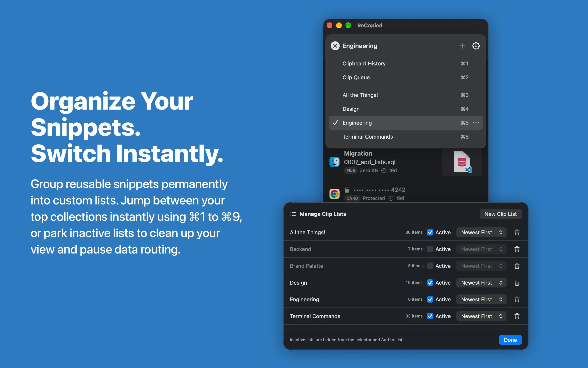Click the list icon beside Manage Clip Lists
Viewport: 588px width, 368px height.
[x=293, y=214]
